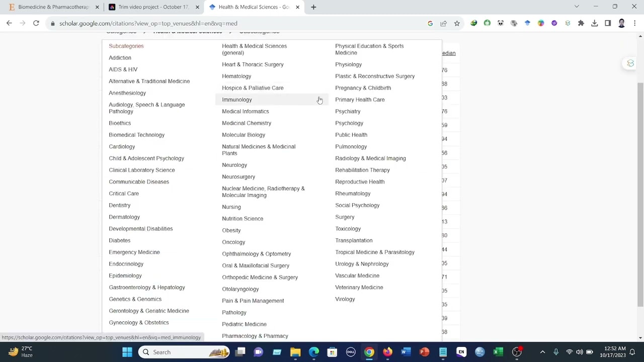
Task: Open the Neurology subcategory
Action: tap(234, 165)
